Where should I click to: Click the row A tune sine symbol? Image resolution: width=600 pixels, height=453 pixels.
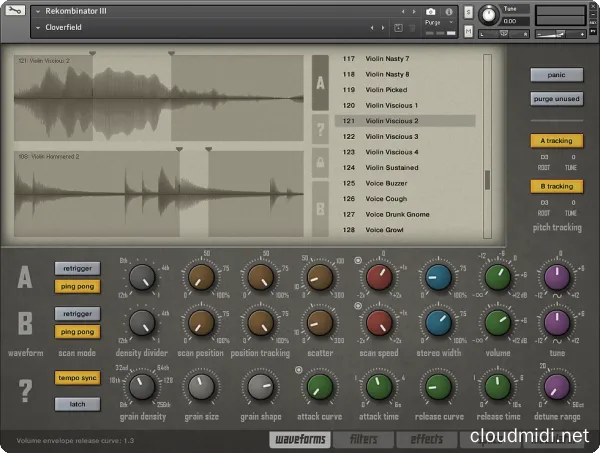pyautogui.click(x=557, y=296)
